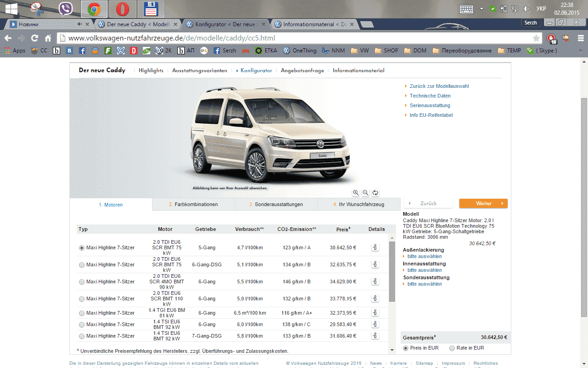Open the Skype bookmark

[x=542, y=51]
